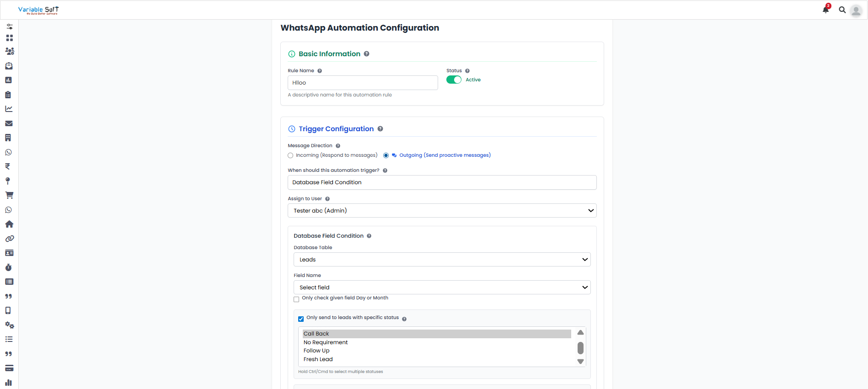Viewport: 868px width, 389px height.
Task: Open the automation trigger Database Field Condition box
Action: coord(442,182)
